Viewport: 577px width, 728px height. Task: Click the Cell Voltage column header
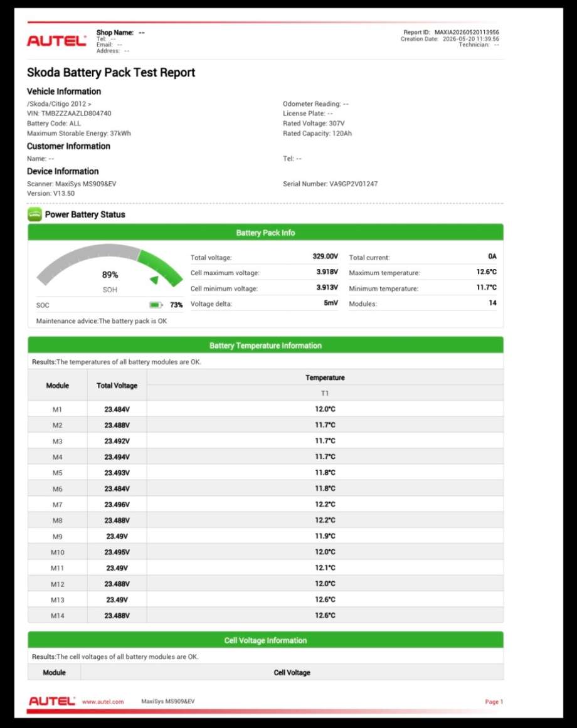coord(292,672)
